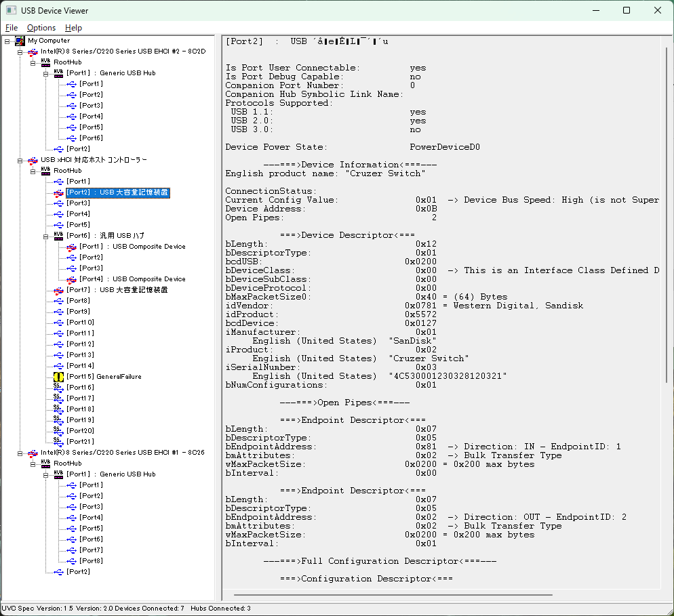Click the SuperSpeed icon beside Port21

click(x=58, y=441)
